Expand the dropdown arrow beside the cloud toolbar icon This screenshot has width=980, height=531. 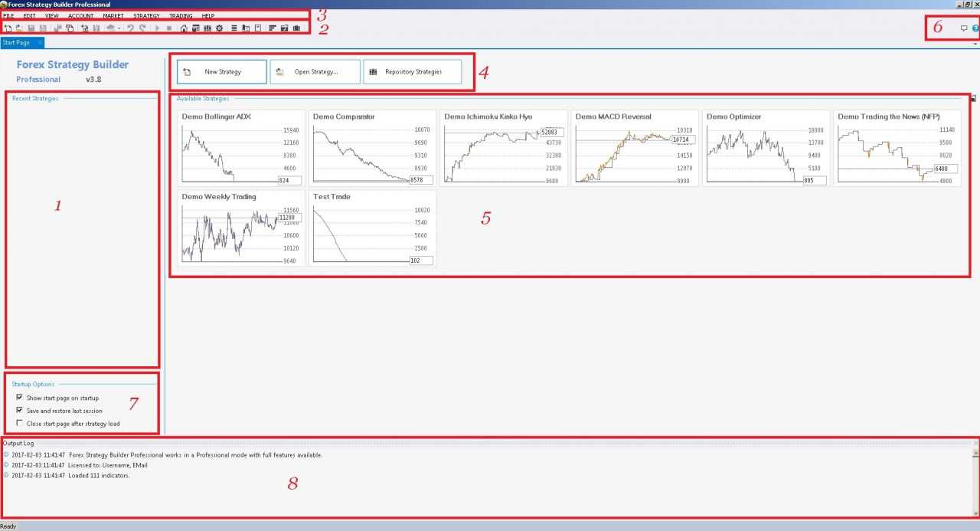(119, 28)
